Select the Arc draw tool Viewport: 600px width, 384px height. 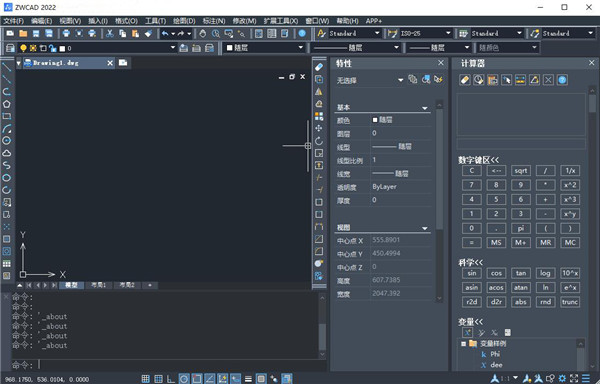7,129
